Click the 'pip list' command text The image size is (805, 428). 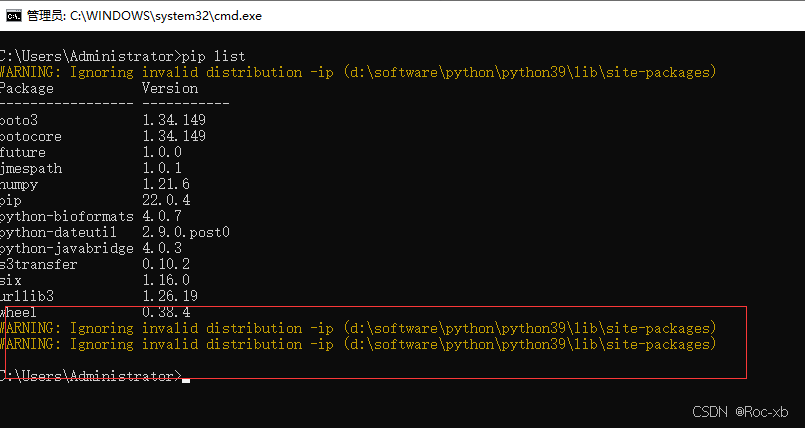click(x=214, y=56)
